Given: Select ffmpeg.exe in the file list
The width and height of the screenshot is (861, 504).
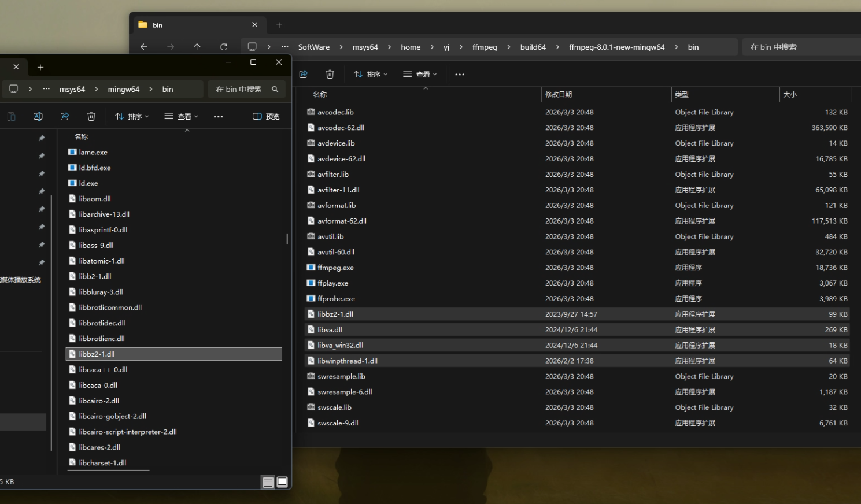Looking at the screenshot, I should pyautogui.click(x=335, y=268).
